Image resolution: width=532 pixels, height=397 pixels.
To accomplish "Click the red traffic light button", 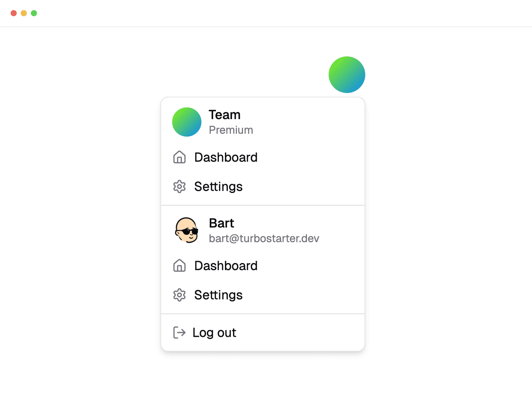I will coord(13,13).
